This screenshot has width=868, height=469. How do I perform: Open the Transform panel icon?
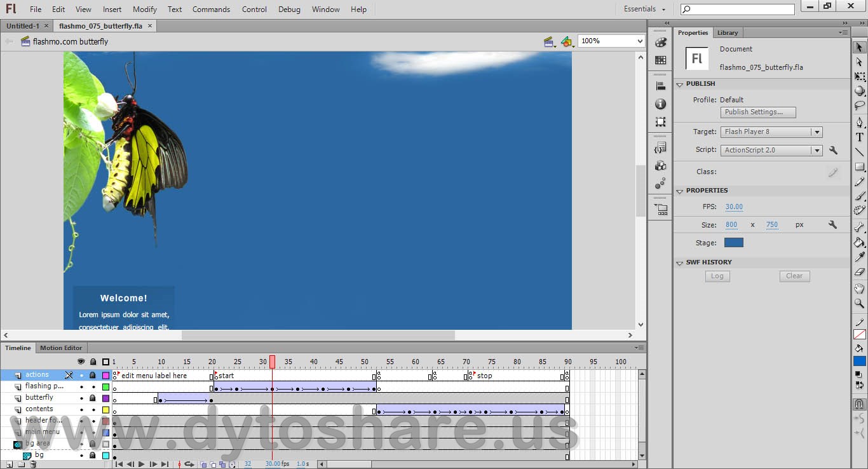(x=661, y=122)
